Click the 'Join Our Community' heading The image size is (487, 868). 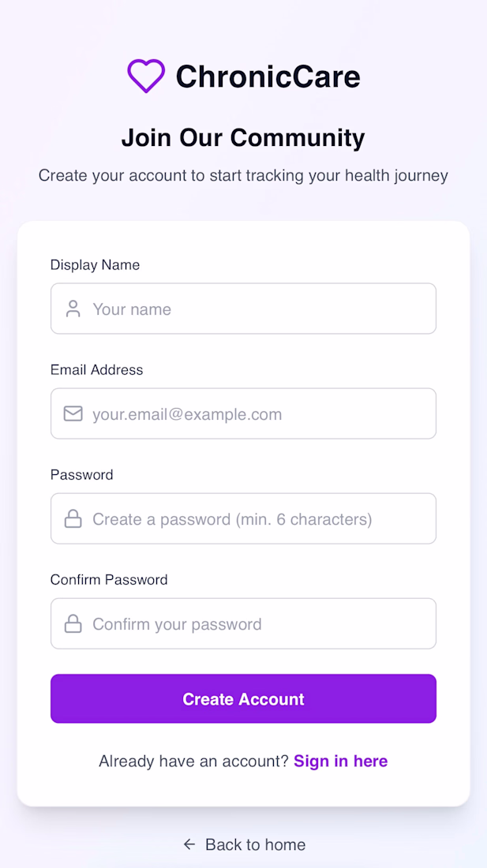point(243,138)
